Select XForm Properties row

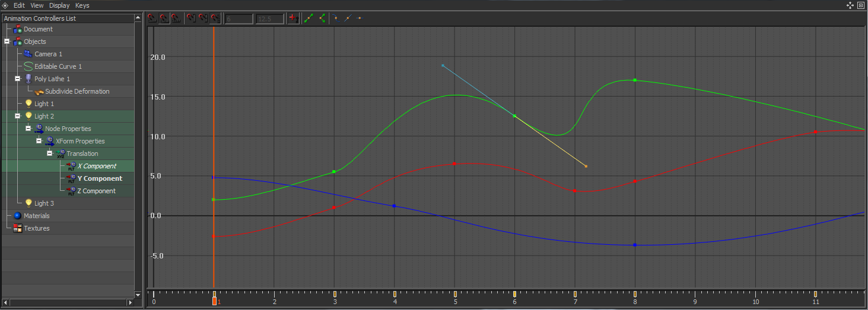(68, 141)
